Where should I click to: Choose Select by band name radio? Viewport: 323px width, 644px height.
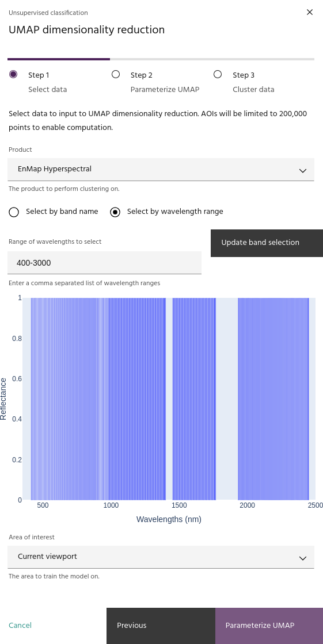click(x=14, y=212)
